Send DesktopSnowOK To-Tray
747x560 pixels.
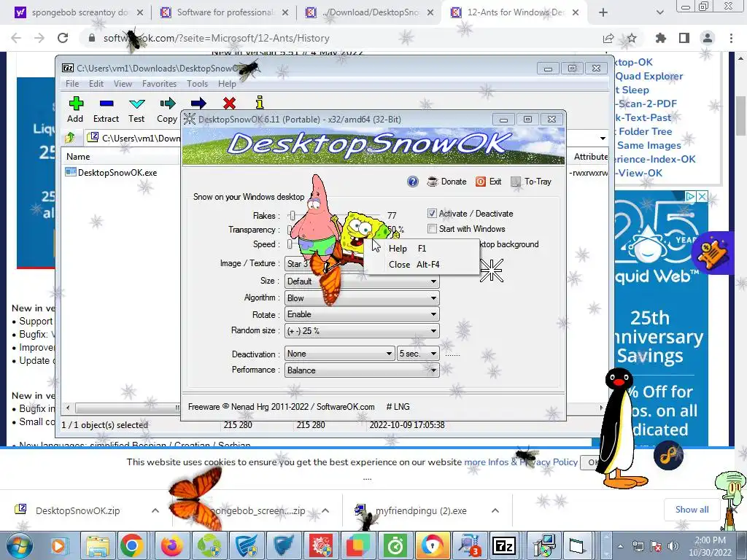531,182
